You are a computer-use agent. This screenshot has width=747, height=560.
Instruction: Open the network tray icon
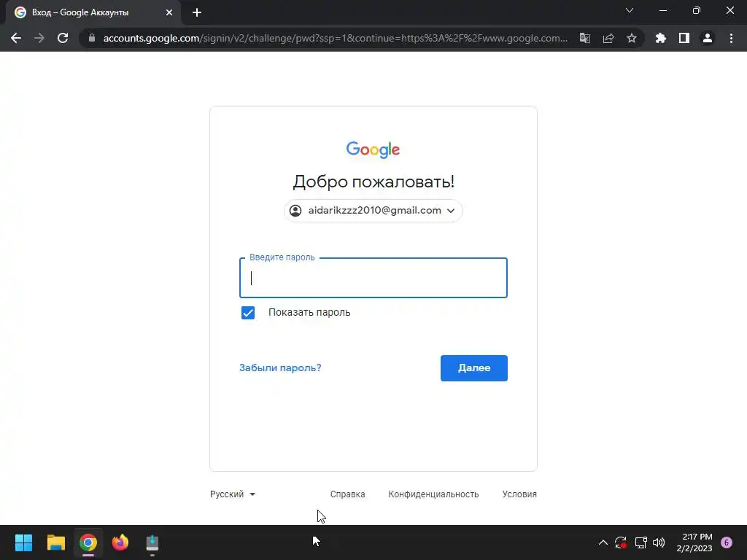click(640, 542)
